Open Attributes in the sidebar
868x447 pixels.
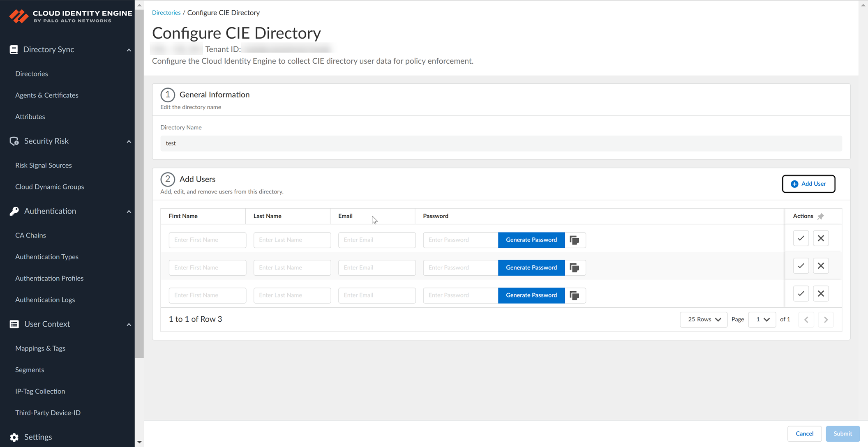[x=30, y=117]
